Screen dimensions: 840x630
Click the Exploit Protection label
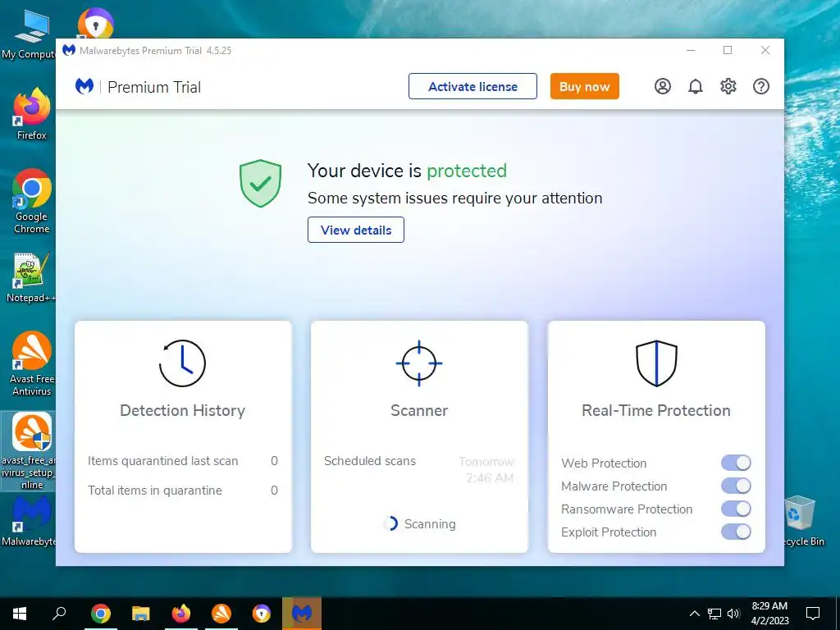pyautogui.click(x=609, y=532)
